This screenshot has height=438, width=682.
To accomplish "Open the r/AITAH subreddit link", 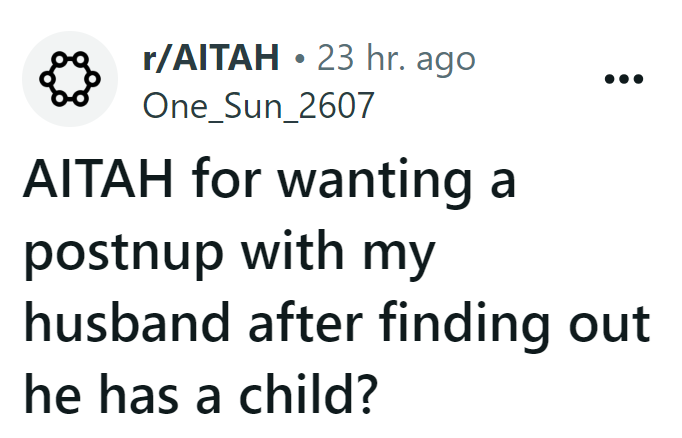I will (x=211, y=59).
